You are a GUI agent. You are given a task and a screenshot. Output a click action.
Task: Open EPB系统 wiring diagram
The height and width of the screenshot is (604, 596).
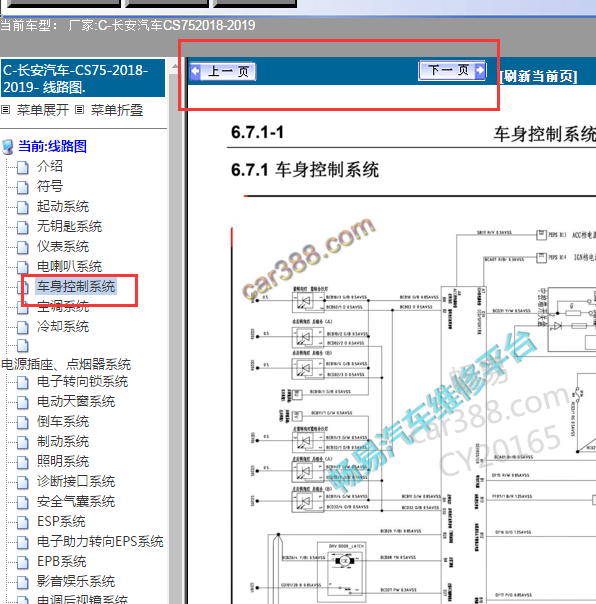61,562
